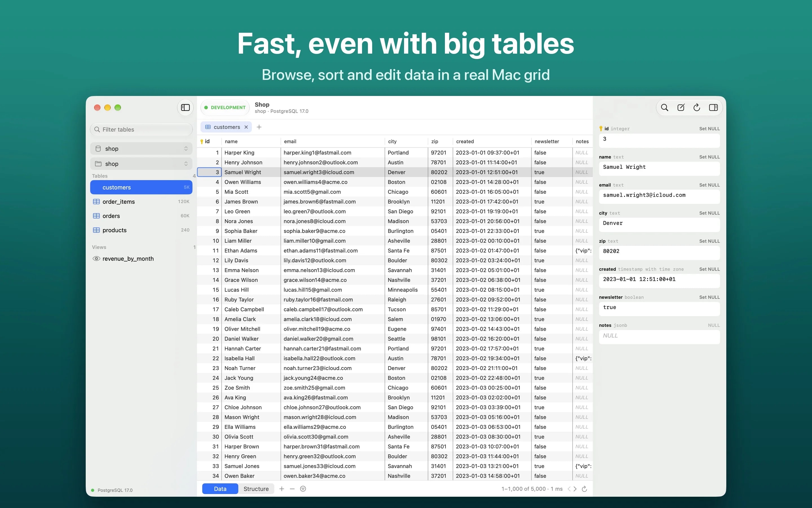Edit the zip field 80202
Viewport: 812px width, 508px height.
pos(659,253)
